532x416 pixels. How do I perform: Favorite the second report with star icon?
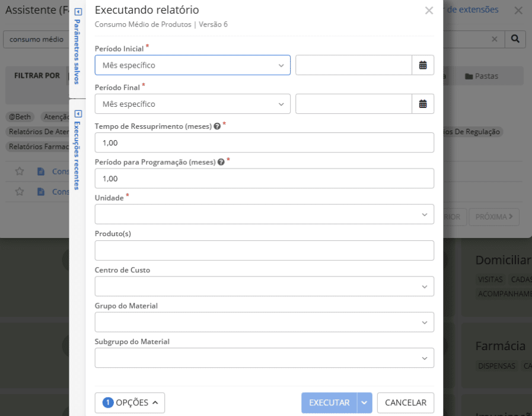[x=20, y=192]
